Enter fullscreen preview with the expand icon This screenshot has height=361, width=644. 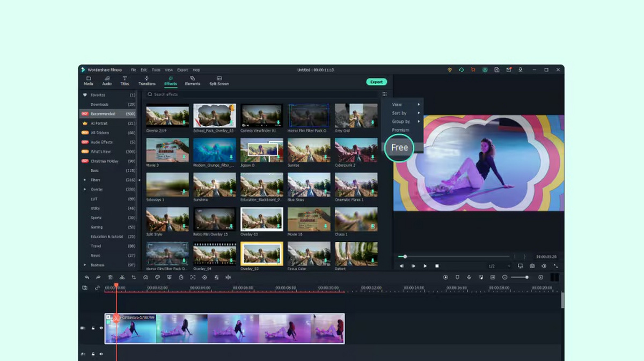555,266
